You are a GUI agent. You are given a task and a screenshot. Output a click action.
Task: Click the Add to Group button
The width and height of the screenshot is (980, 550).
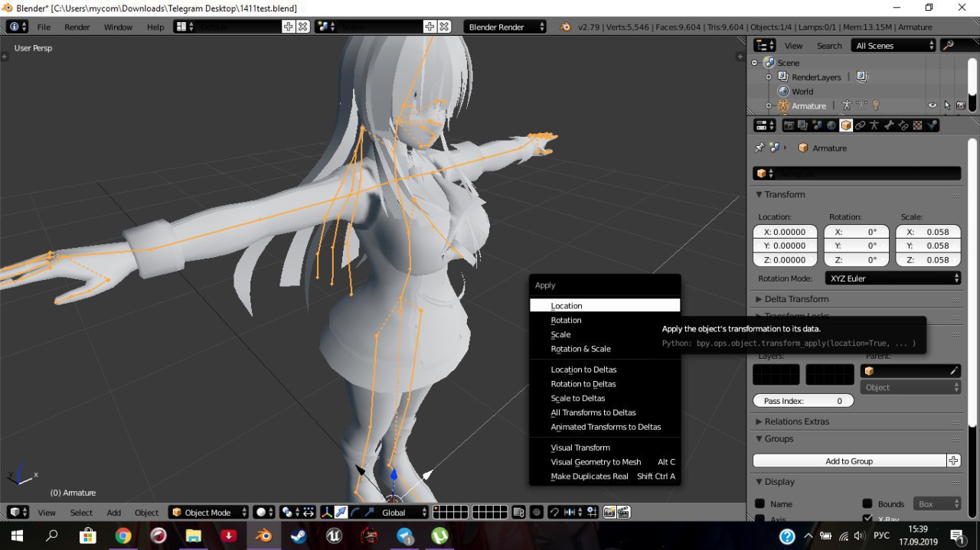[x=849, y=461]
